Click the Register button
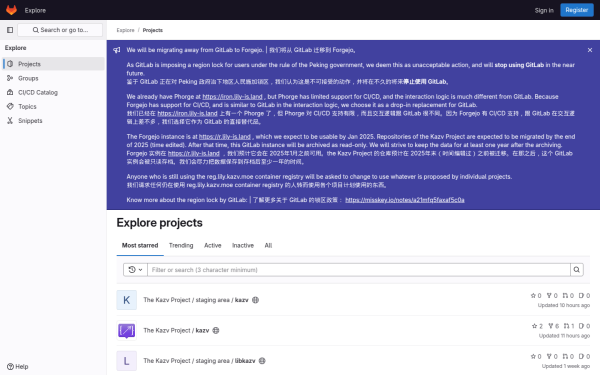The height and width of the screenshot is (375, 600). (x=577, y=10)
